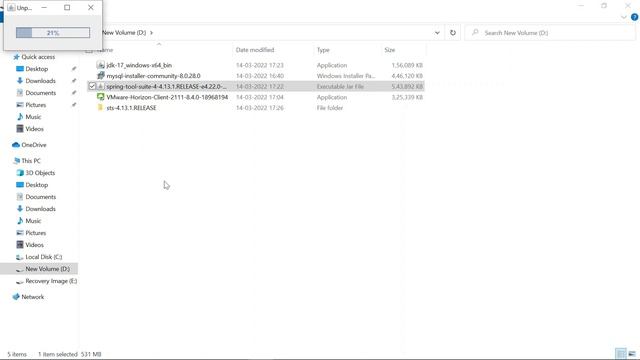
Task: Open Music under Quick access
Action: [x=33, y=117]
